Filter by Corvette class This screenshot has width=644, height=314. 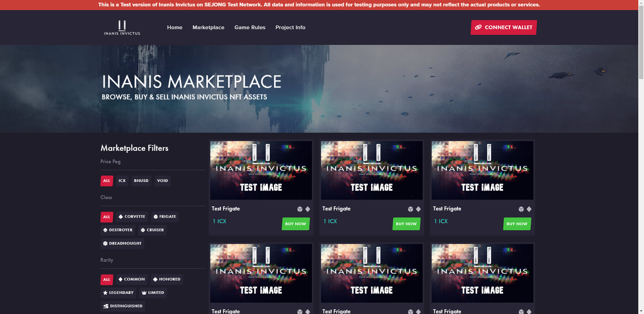[132, 216]
